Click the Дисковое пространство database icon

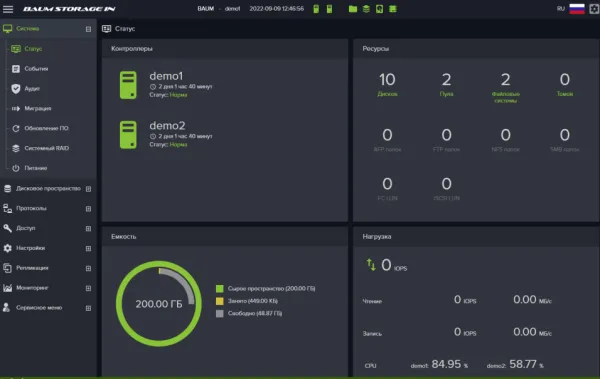(7, 189)
